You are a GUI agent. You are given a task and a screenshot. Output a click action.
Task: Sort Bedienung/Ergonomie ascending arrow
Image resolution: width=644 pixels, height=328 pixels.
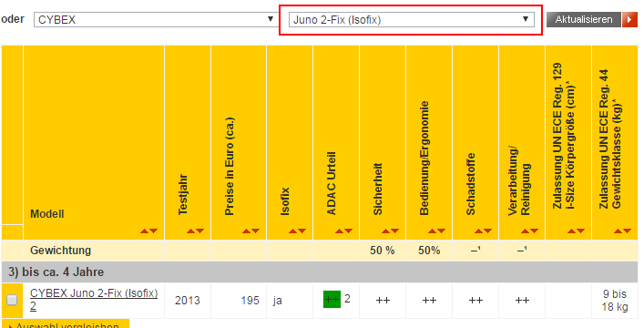[x=432, y=231]
